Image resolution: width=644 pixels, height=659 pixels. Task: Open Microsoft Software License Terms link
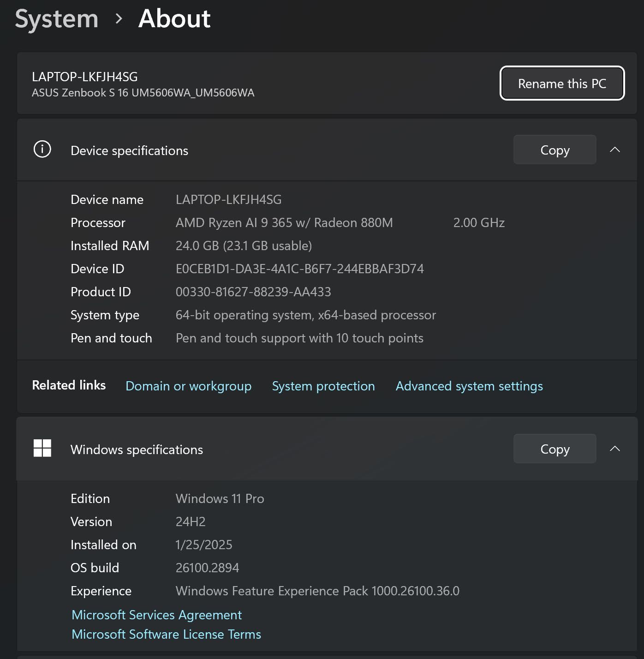166,634
